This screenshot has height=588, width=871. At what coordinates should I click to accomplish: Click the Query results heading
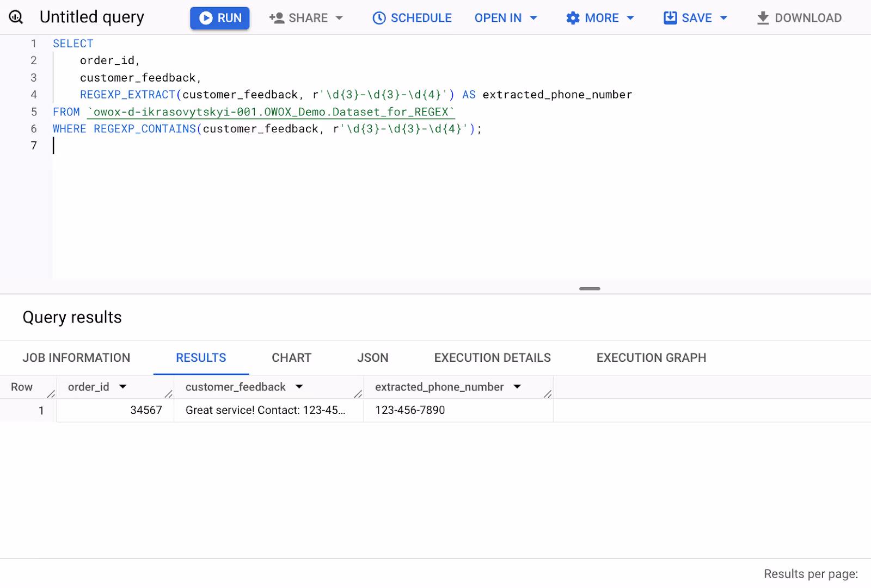pyautogui.click(x=72, y=317)
